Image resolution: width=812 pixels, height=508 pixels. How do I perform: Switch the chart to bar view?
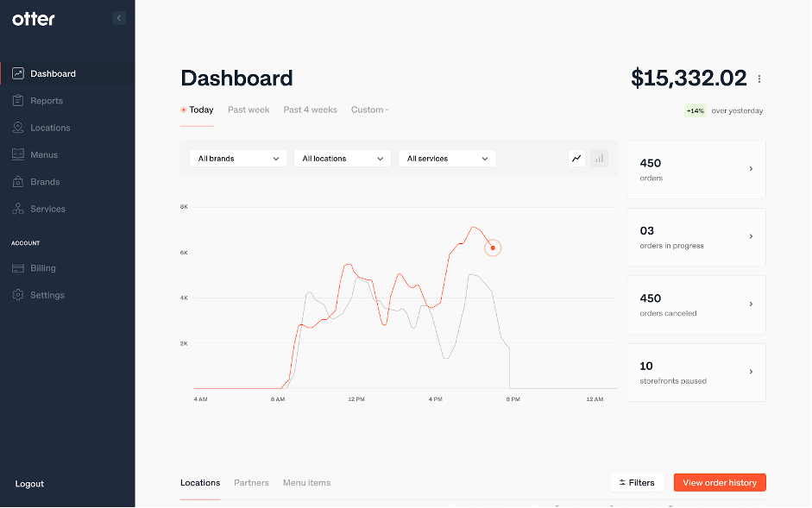(599, 158)
